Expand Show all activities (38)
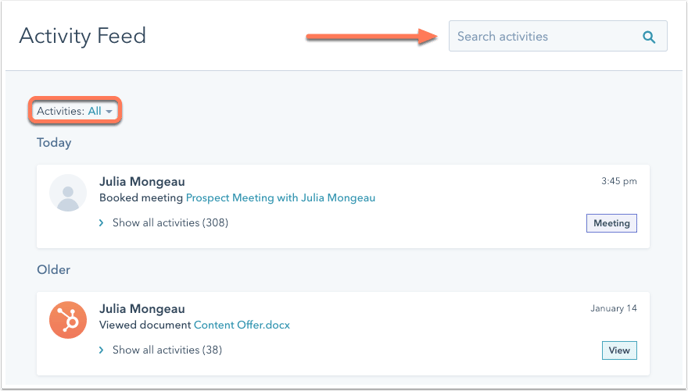Viewport: 688px width, 391px height. coord(167,350)
